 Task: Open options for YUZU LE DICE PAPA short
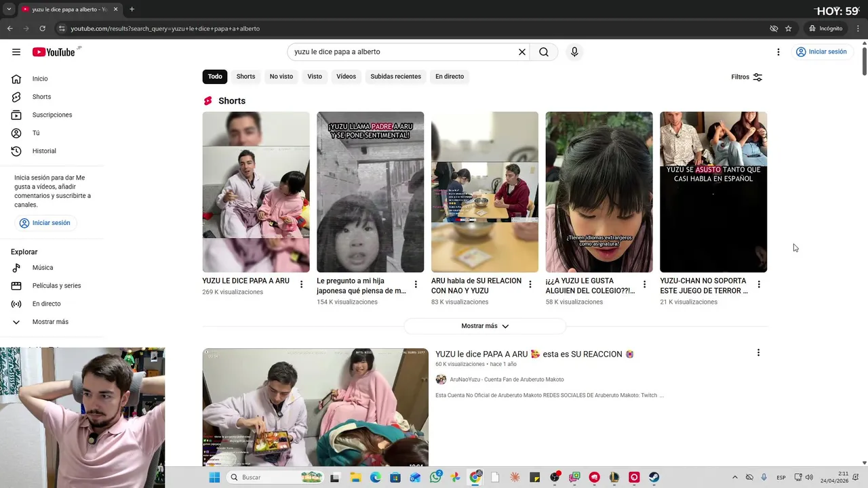(x=302, y=285)
